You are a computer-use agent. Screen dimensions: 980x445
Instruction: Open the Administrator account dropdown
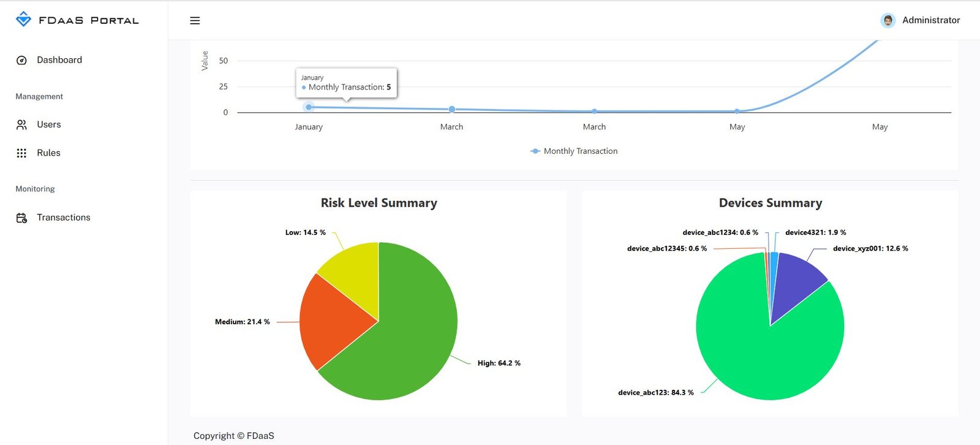click(930, 20)
